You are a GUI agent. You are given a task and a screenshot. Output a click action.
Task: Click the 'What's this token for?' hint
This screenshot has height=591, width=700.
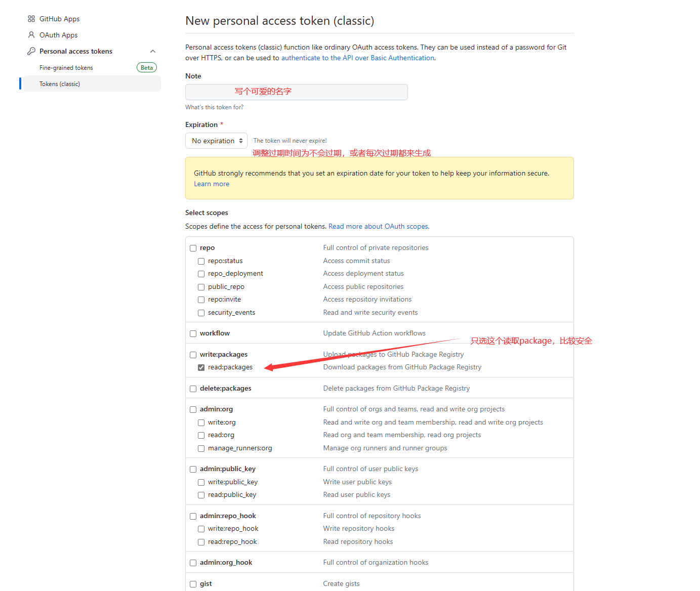tap(214, 107)
